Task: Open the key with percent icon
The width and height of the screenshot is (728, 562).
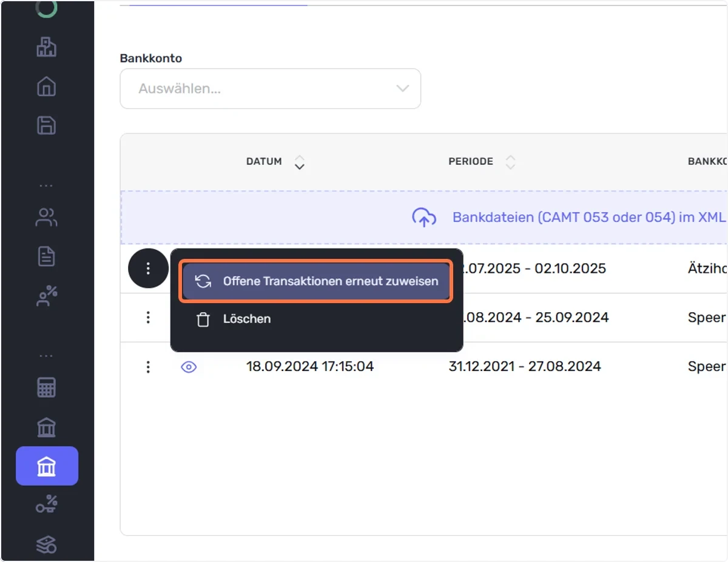Action: (47, 504)
